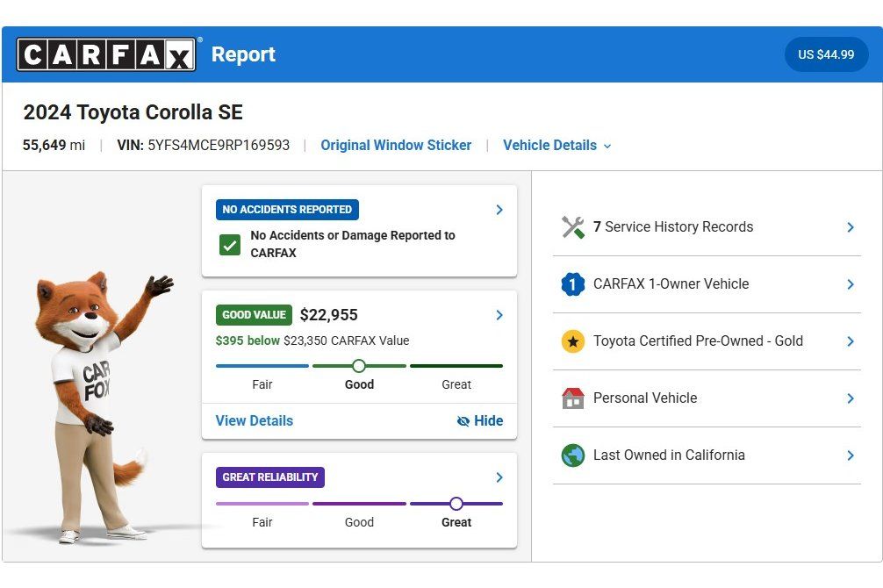This screenshot has height=588, width=883.
Task: Expand the Vehicle Details dropdown
Action: point(557,146)
